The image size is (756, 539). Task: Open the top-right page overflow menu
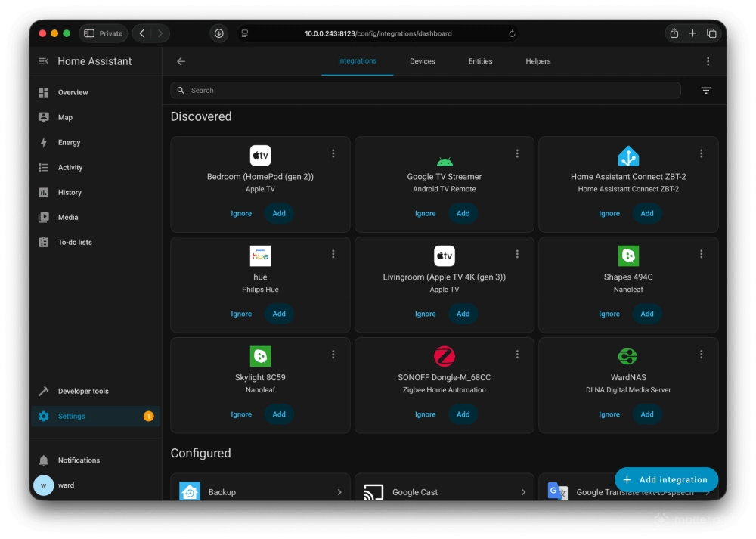coord(708,61)
